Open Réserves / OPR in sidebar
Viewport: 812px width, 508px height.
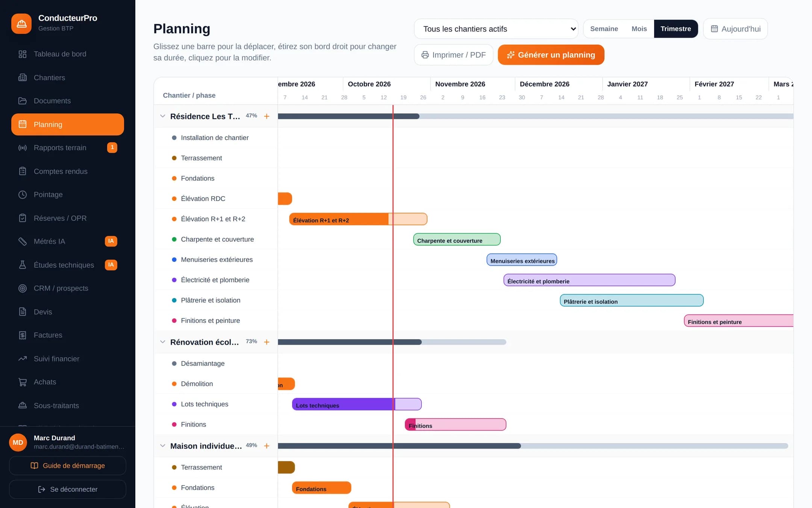pos(68,218)
